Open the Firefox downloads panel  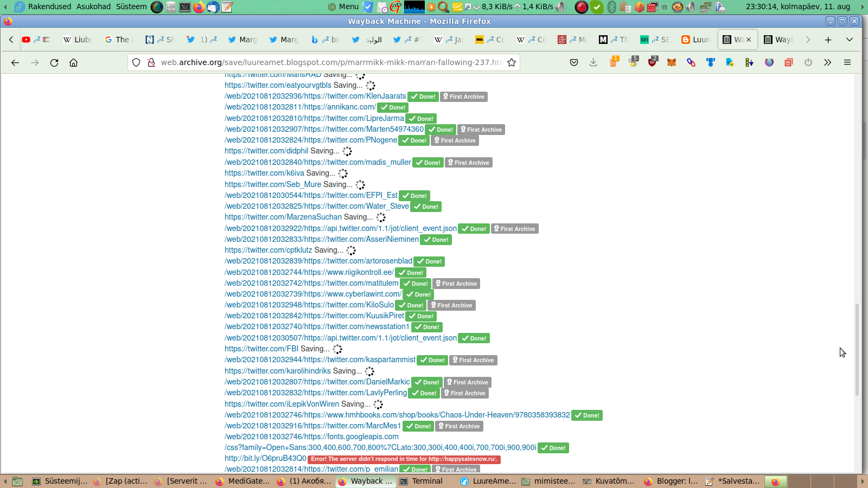(593, 63)
